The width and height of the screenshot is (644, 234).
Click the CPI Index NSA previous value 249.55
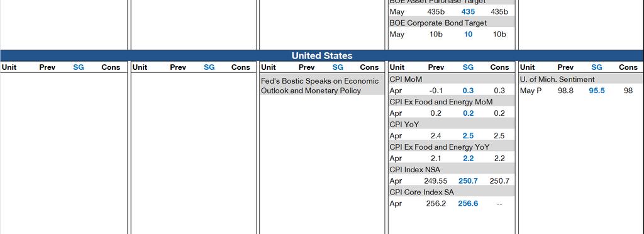435,181
